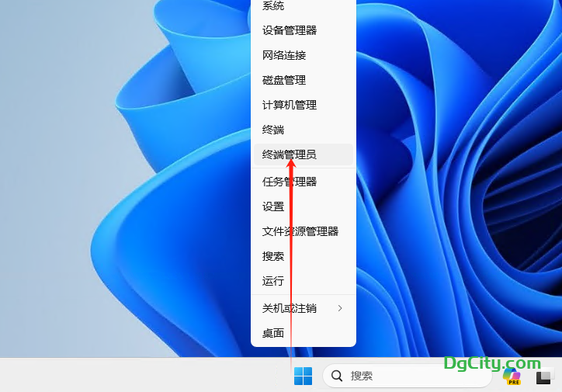Open 任务管理器 from the menu
The width and height of the screenshot is (562, 392).
tap(304, 182)
